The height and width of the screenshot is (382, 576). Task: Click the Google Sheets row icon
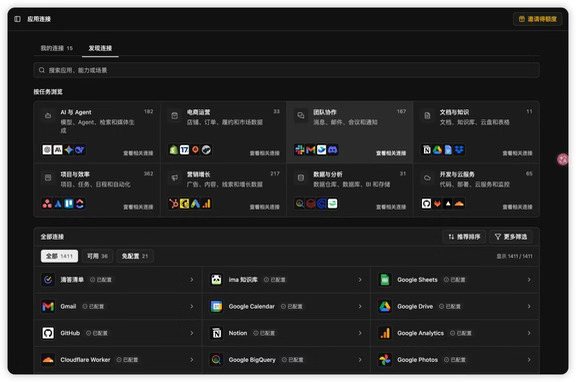pos(385,280)
